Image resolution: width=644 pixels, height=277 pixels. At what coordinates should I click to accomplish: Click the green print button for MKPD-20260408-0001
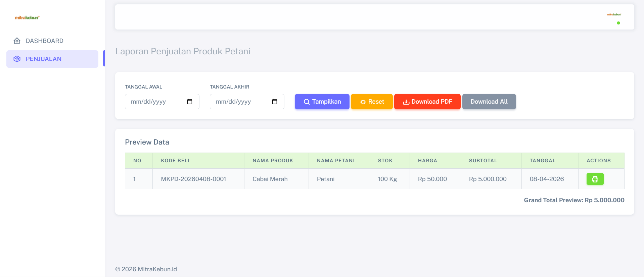(x=595, y=179)
